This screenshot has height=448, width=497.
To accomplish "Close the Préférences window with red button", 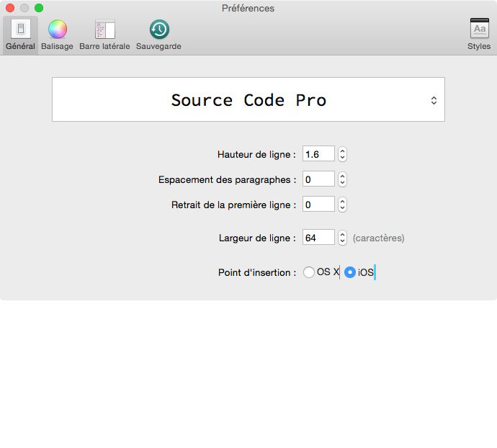I will click(x=10, y=8).
